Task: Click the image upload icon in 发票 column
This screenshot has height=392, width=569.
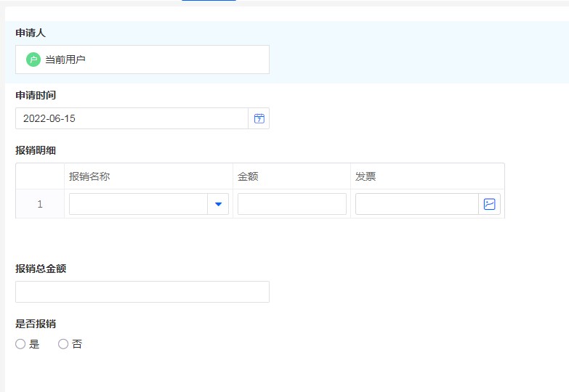Action: pyautogui.click(x=489, y=204)
